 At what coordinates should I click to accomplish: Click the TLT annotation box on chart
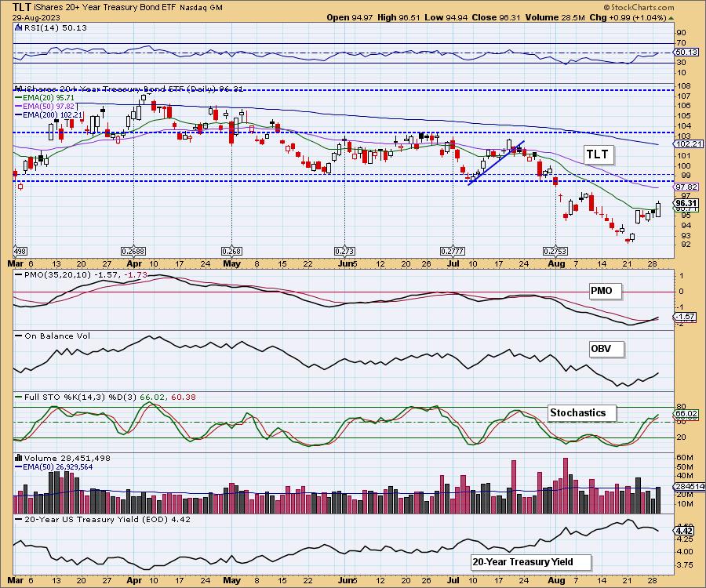[x=598, y=154]
